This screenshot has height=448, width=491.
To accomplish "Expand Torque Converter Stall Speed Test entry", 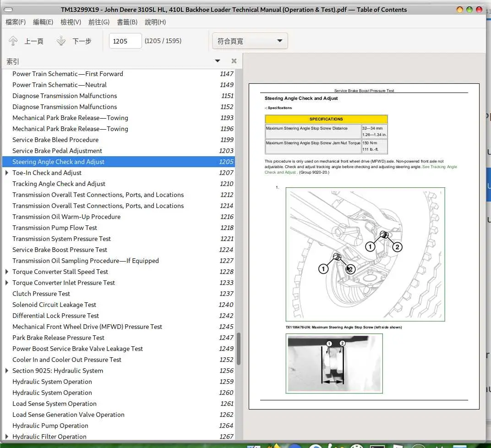I will (x=6, y=272).
